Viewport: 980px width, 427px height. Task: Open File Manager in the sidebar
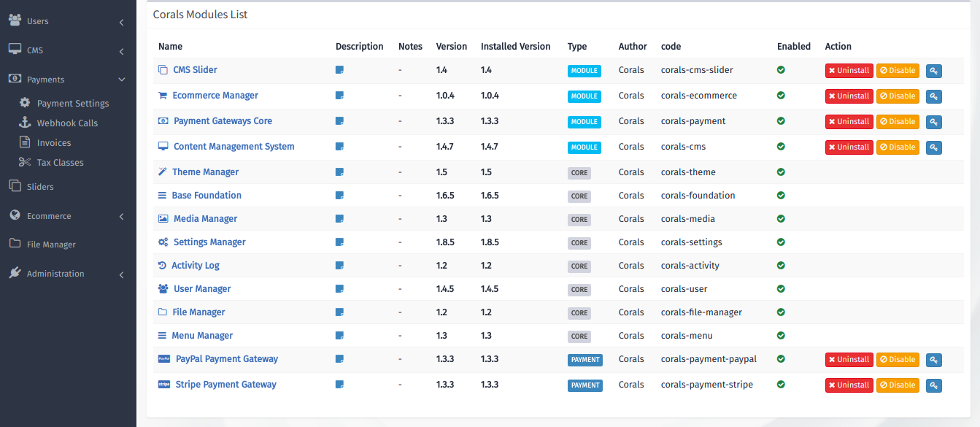pyautogui.click(x=51, y=245)
